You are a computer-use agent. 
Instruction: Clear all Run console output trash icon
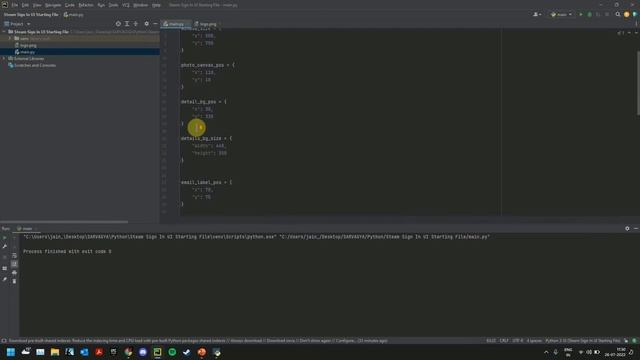pos(14,281)
